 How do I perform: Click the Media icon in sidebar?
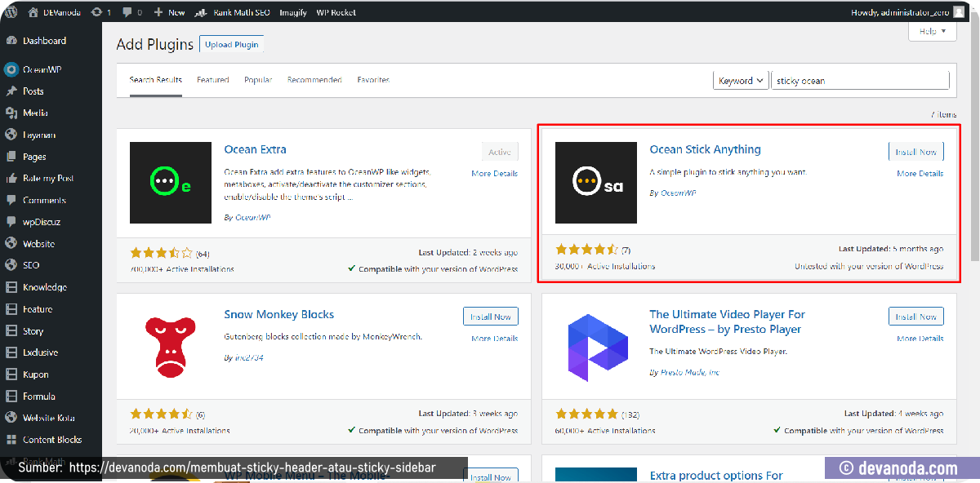coord(11,113)
